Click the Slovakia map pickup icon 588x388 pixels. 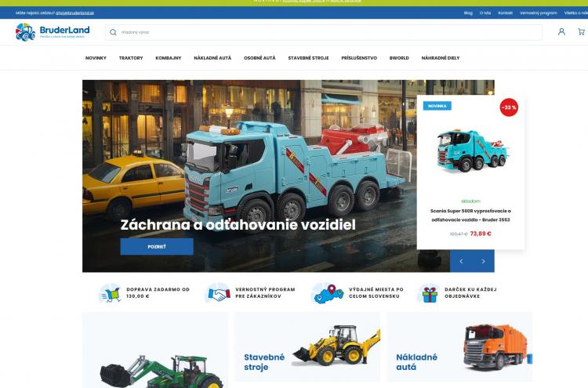tap(328, 293)
